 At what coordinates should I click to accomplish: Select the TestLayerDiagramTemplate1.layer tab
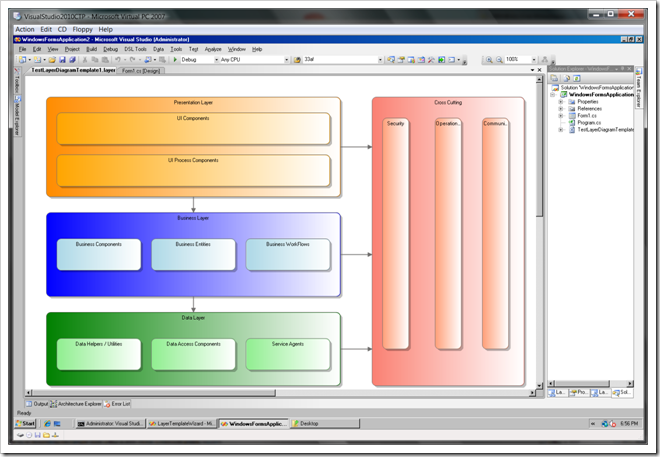(73, 70)
